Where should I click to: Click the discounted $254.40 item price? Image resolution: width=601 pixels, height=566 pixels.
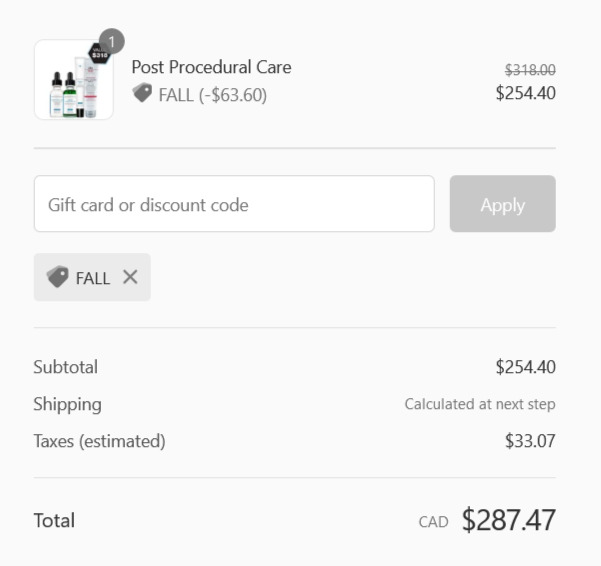coord(525,93)
